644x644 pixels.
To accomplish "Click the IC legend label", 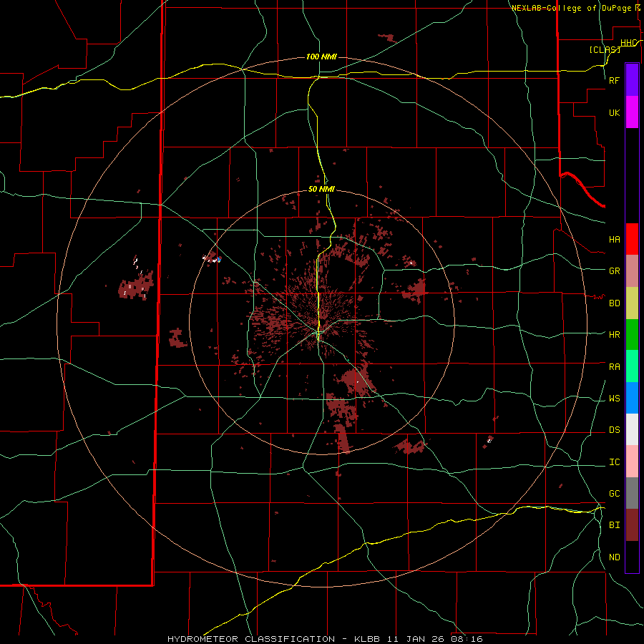I will tap(614, 462).
